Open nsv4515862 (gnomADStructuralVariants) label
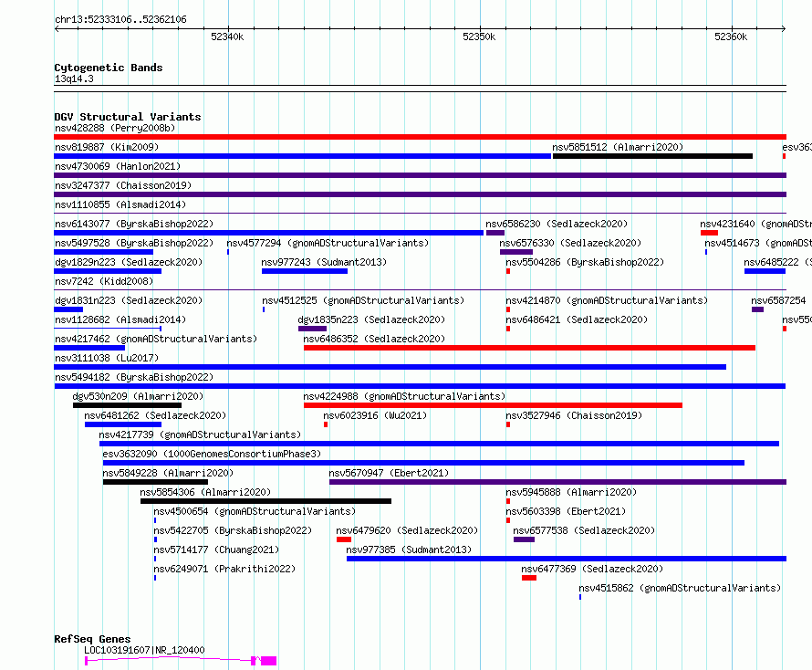Viewport: 812px width, 670px height. [x=680, y=588]
